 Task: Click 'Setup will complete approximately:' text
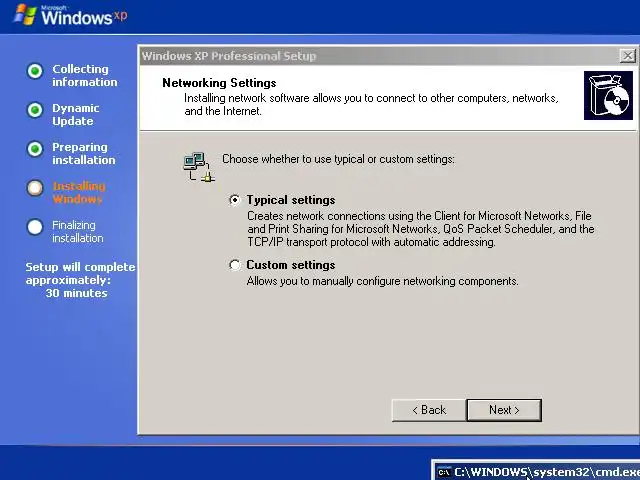[x=80, y=273]
